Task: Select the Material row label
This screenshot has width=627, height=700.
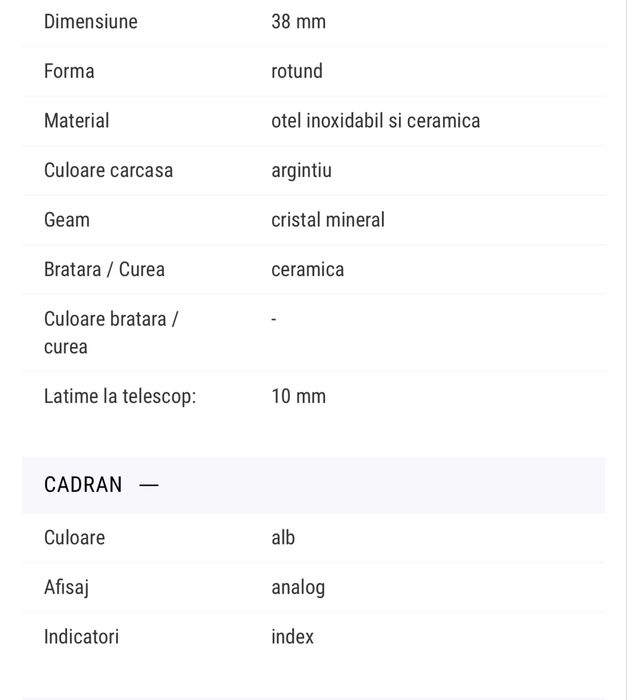Action: (x=77, y=121)
